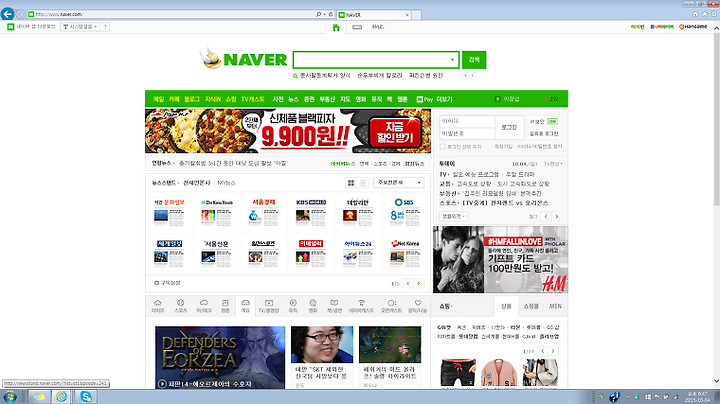Open the pizza 9,900원 banner ad
720x404 pixels.
[x=288, y=131]
